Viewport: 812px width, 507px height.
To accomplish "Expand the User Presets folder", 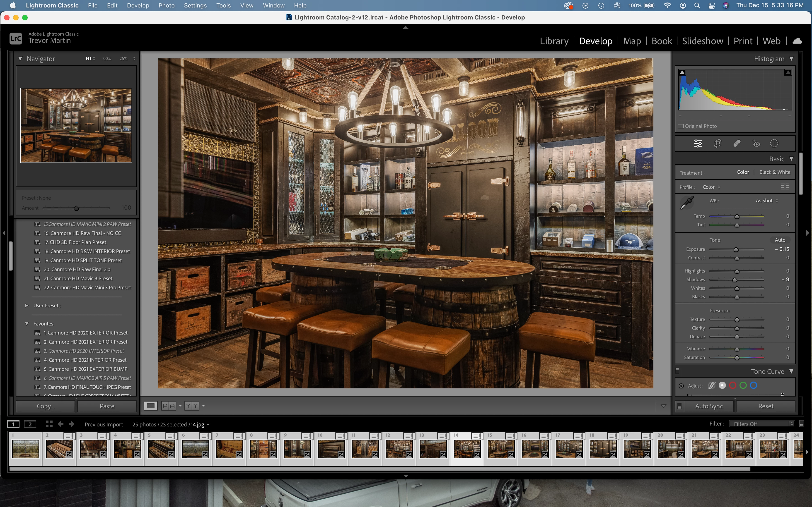I will [x=27, y=306].
